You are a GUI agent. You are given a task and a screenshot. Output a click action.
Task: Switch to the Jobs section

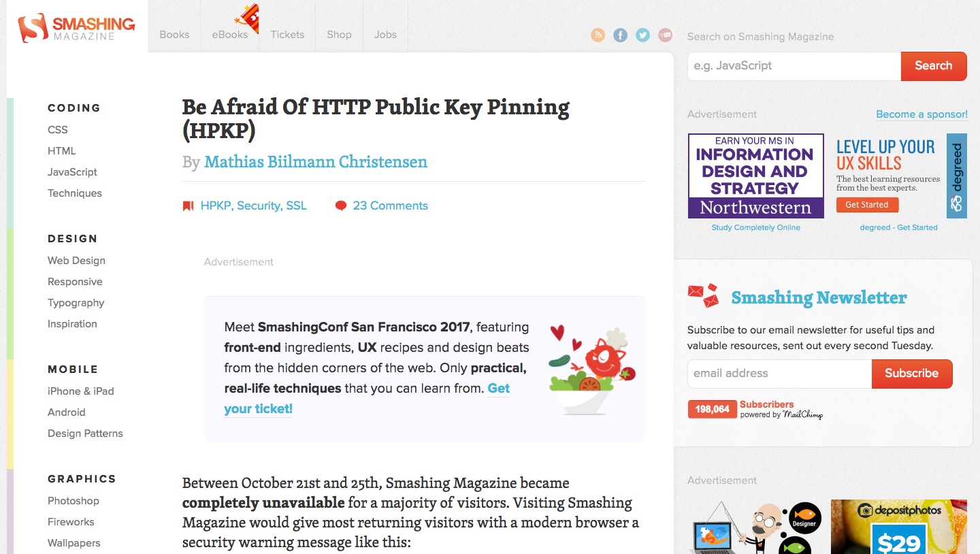point(385,34)
